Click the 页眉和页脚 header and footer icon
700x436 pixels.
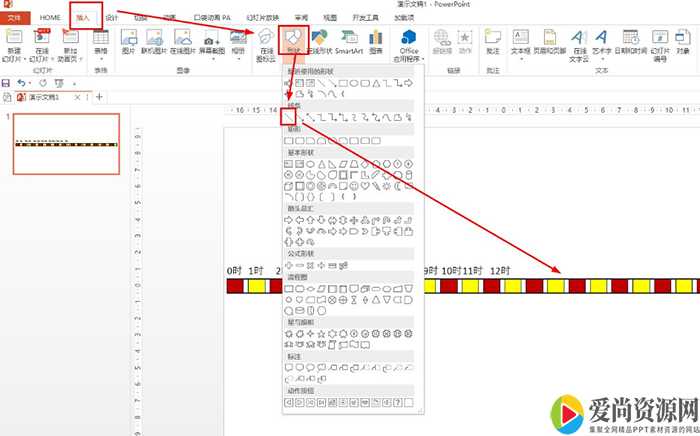tap(551, 42)
